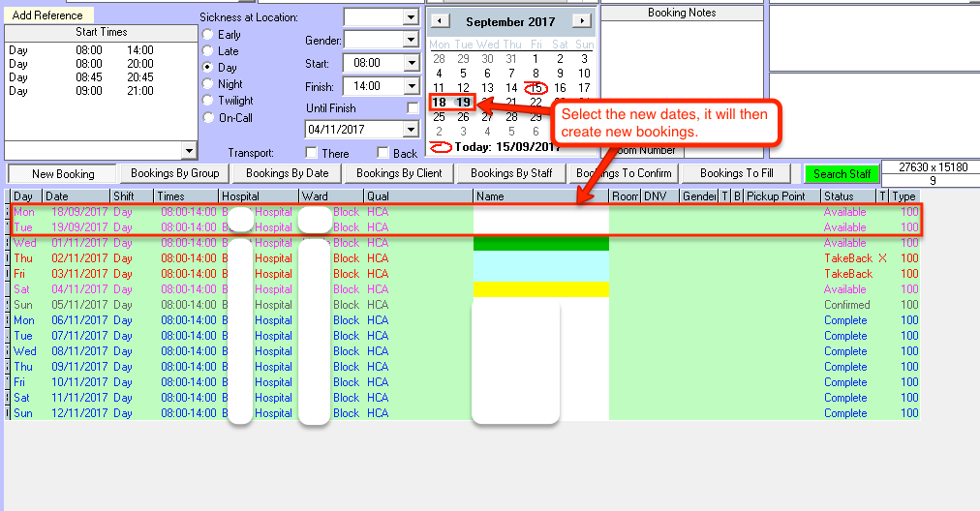Open the 04/11/2017 date dropdown
This screenshot has width=980, height=511.
pos(411,130)
